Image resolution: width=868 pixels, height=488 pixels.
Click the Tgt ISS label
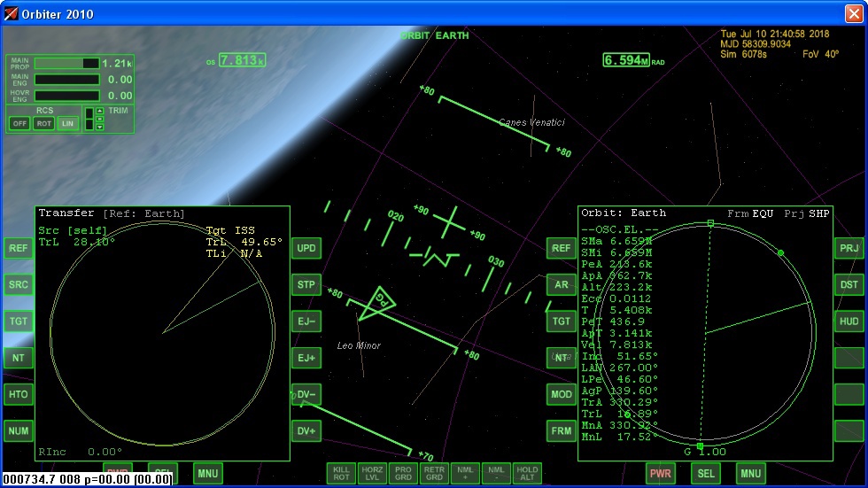point(230,230)
